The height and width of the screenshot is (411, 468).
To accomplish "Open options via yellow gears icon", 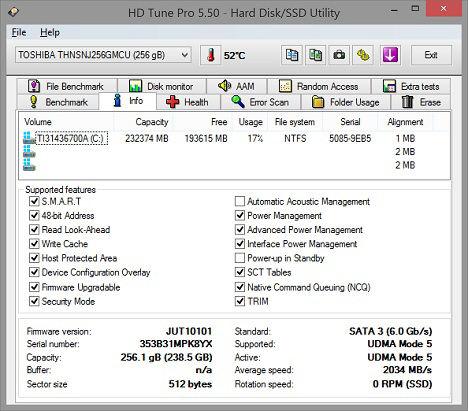I will point(363,55).
